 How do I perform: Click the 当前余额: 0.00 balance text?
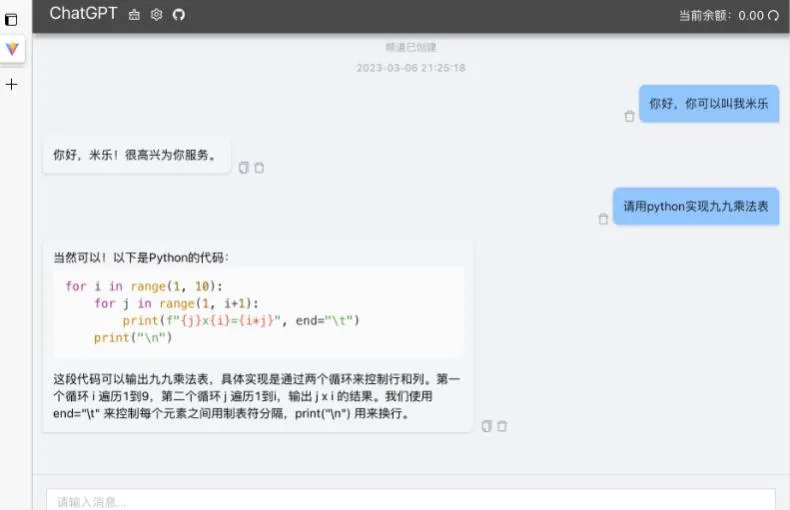click(x=721, y=16)
